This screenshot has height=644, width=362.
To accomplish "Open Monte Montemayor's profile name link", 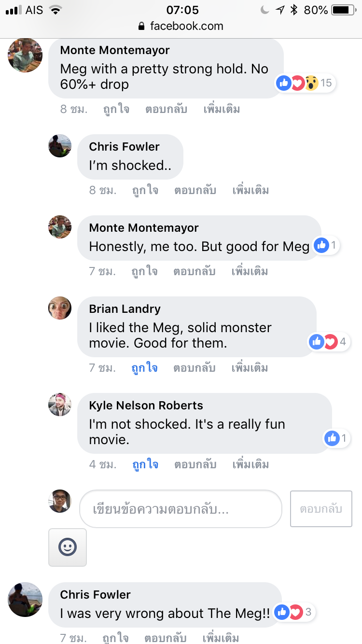I will point(115,50).
